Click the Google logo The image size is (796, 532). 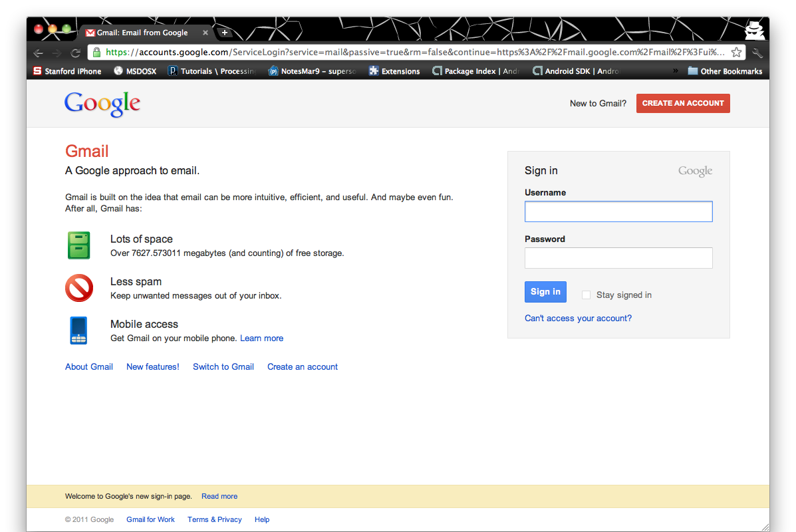102,104
